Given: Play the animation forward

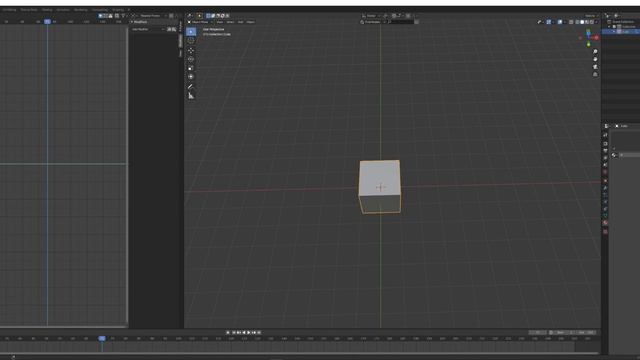Looking at the screenshot, I should tap(249, 332).
